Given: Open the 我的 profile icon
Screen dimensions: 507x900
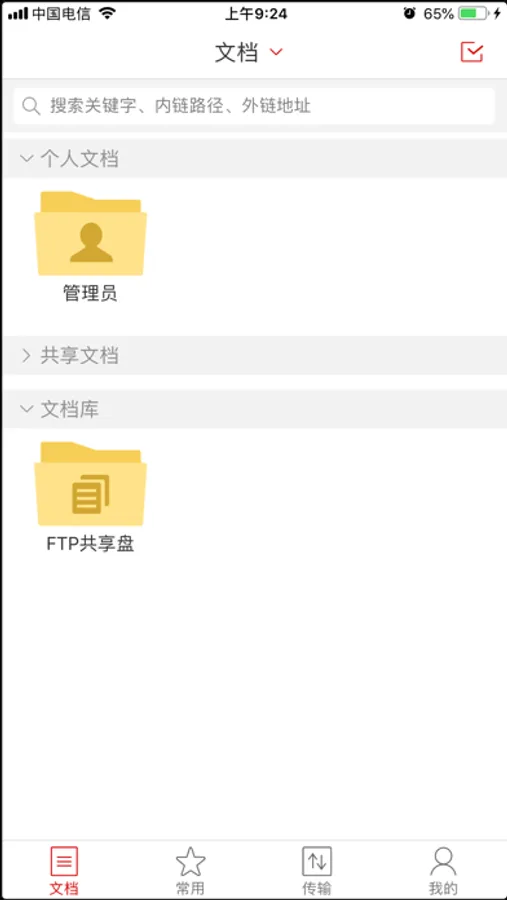Looking at the screenshot, I should 443,862.
